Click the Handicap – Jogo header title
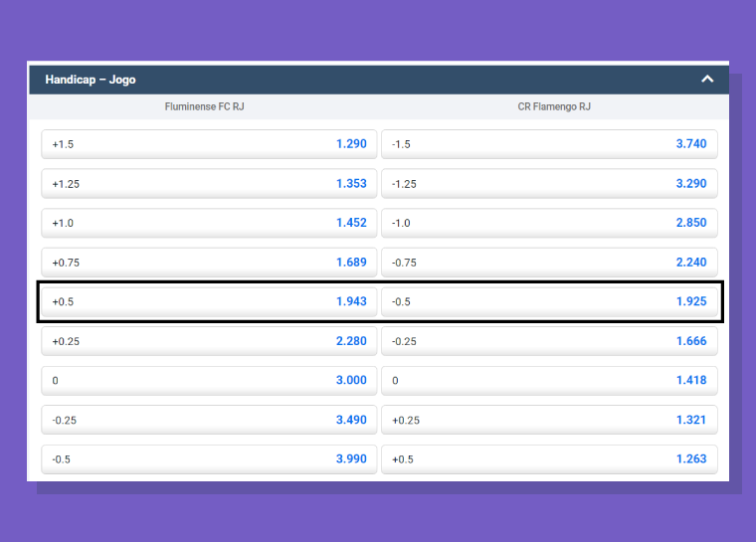 pos(91,80)
